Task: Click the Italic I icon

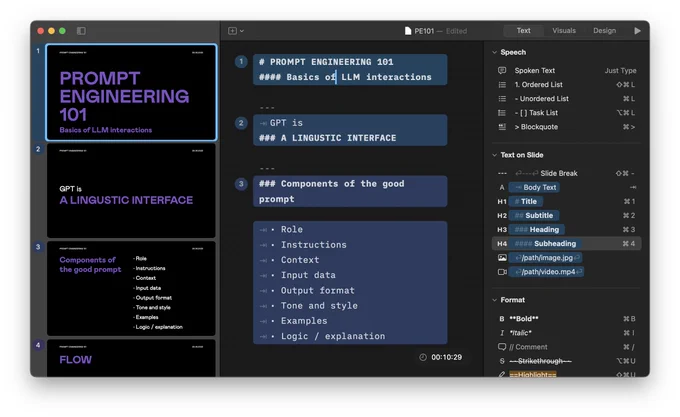Action: [502, 333]
